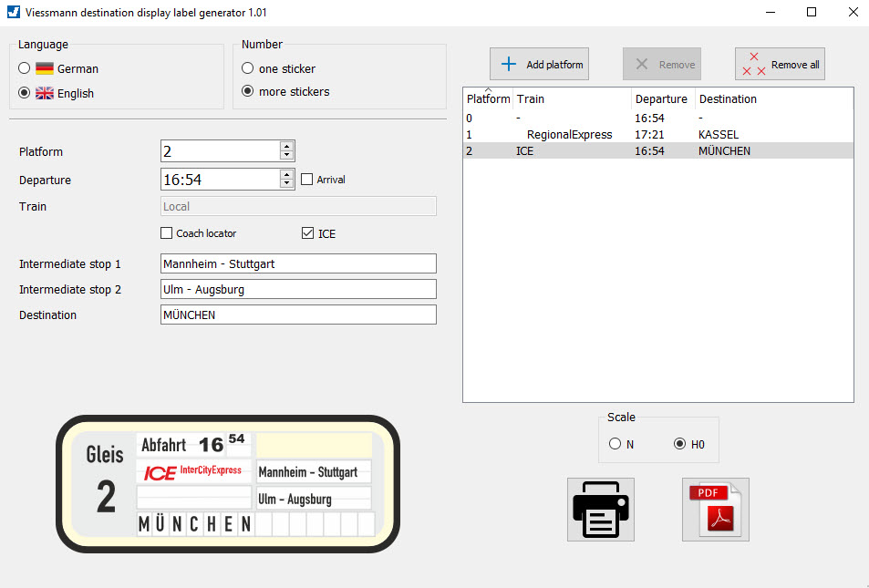Click the KASSEL destination cell
The image size is (869, 588).
coord(719,134)
